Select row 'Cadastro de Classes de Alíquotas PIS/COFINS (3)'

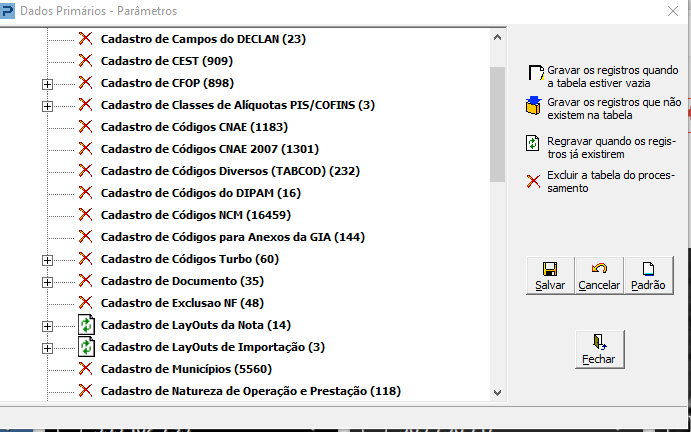click(238, 105)
